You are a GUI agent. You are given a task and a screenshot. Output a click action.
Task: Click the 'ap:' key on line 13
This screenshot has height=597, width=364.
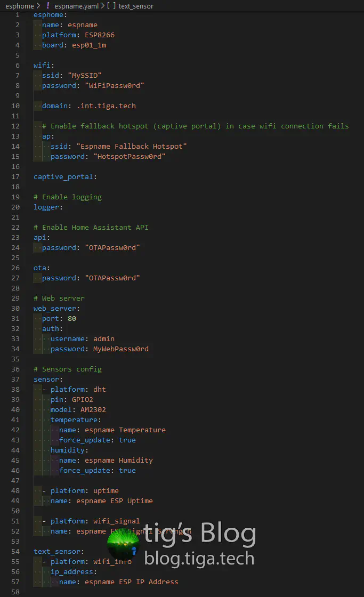tap(48, 136)
